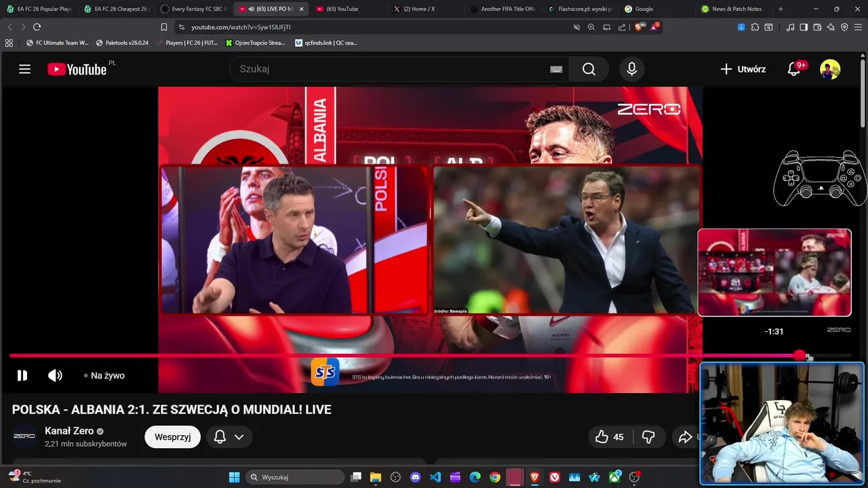The width and height of the screenshot is (868, 488).
Task: Open Visual Studio Code from taskbar
Action: (x=435, y=477)
